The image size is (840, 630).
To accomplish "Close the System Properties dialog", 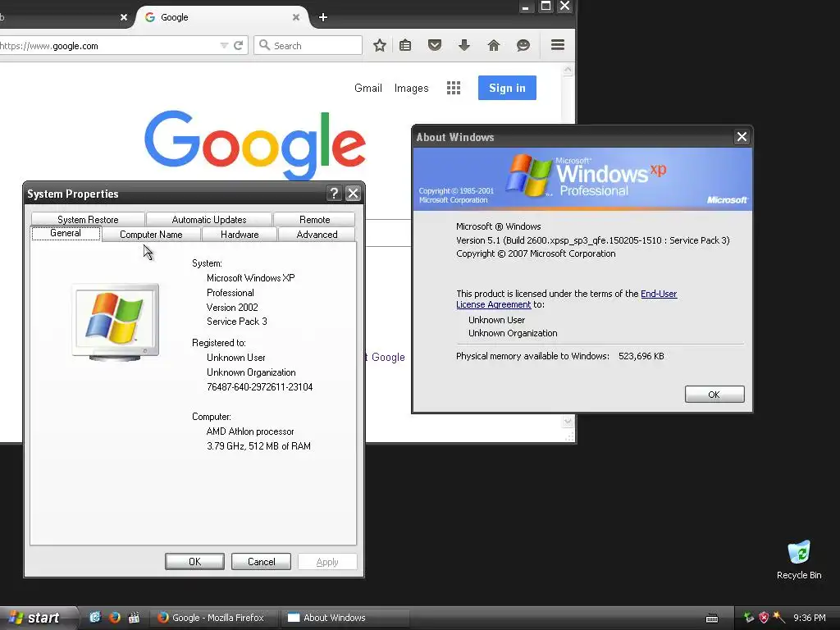I will pyautogui.click(x=353, y=194).
